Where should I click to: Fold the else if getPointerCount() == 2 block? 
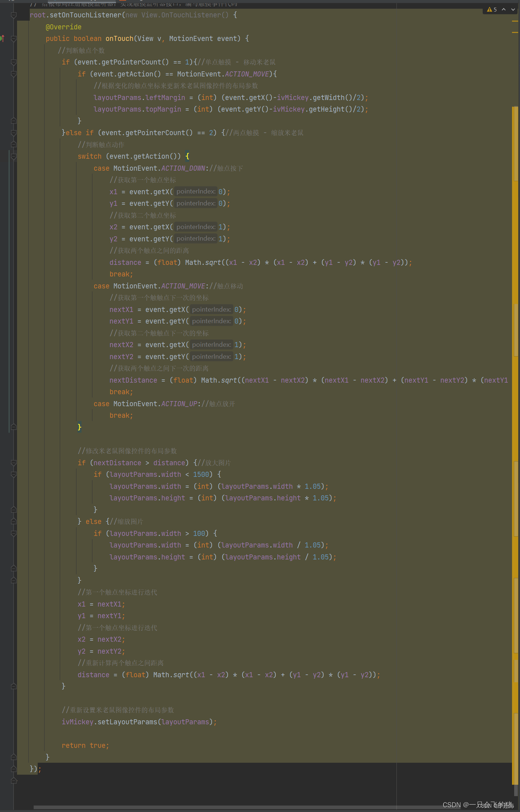(x=14, y=133)
